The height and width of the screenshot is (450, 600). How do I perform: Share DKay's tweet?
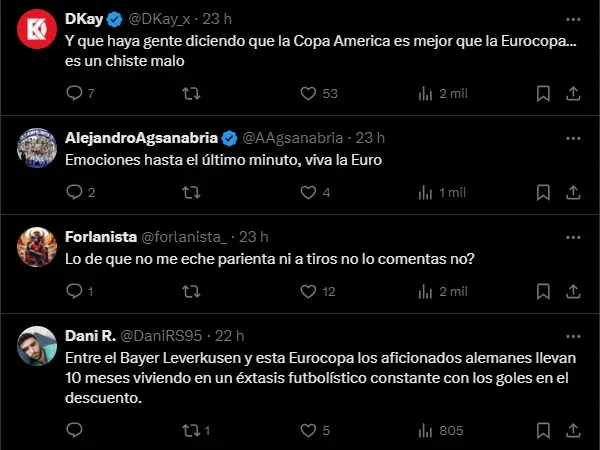coord(574,94)
